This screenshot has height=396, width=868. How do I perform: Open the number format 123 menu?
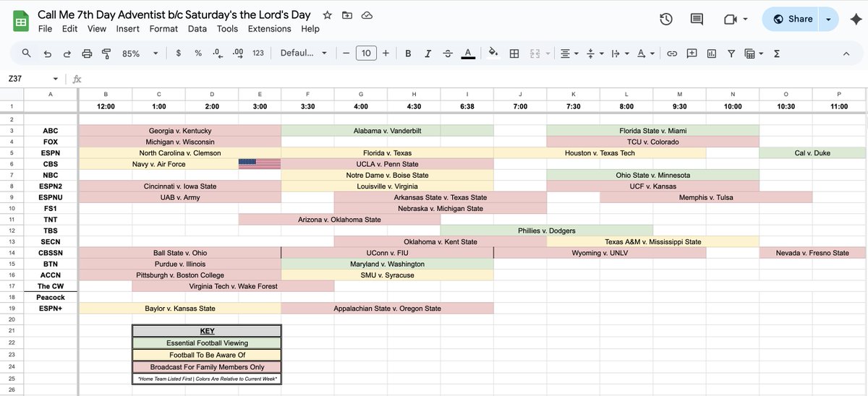[x=258, y=53]
